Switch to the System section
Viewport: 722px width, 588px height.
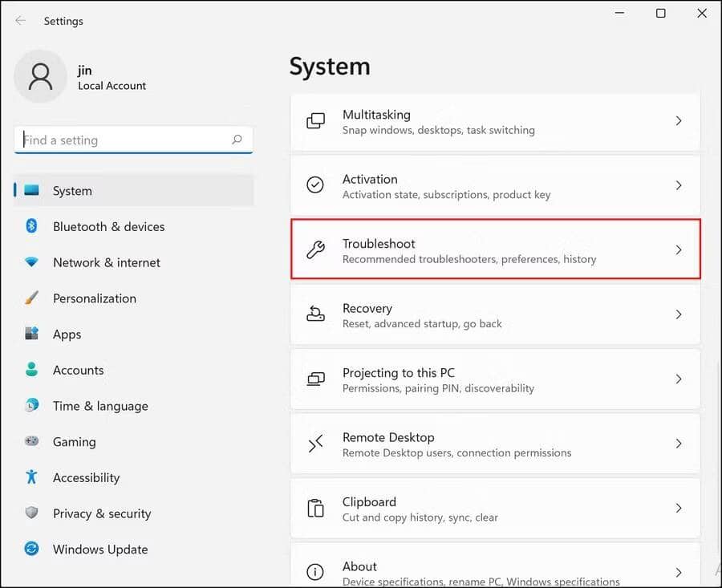click(72, 190)
